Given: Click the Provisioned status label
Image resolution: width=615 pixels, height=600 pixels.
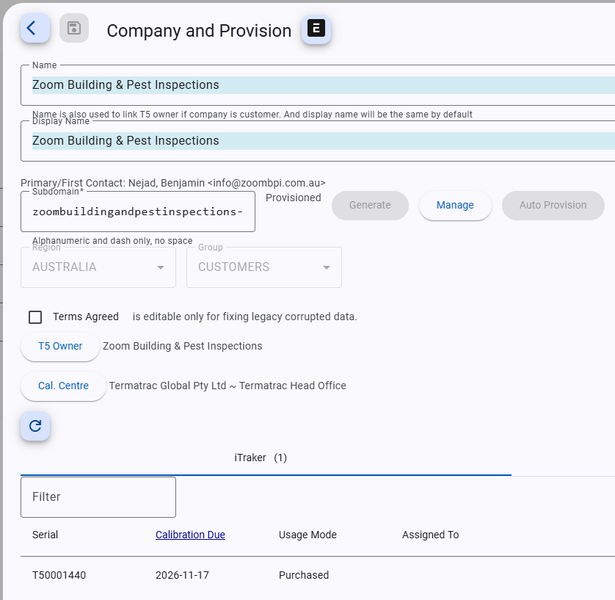Looking at the screenshot, I should click(x=293, y=198).
